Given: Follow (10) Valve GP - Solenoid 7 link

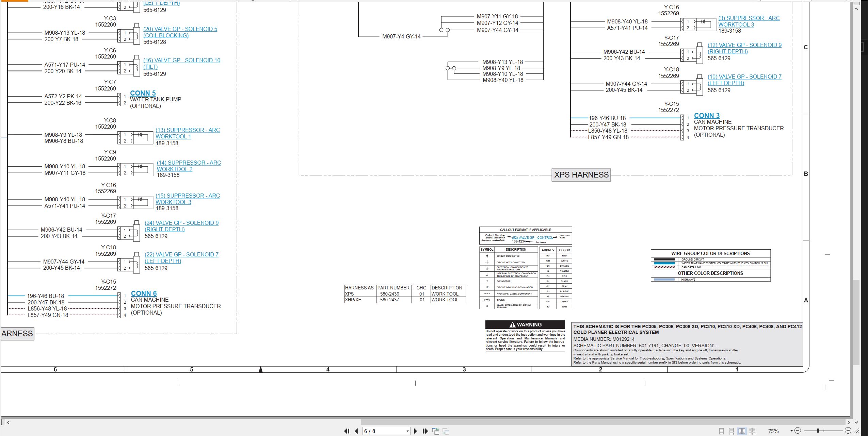Looking at the screenshot, I should pyautogui.click(x=744, y=80).
